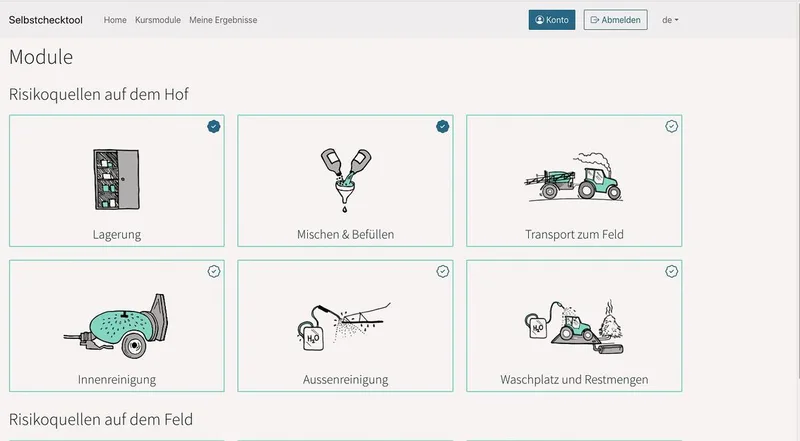
Task: Select the Mischen & Befüllen bottles icon
Action: point(346,180)
